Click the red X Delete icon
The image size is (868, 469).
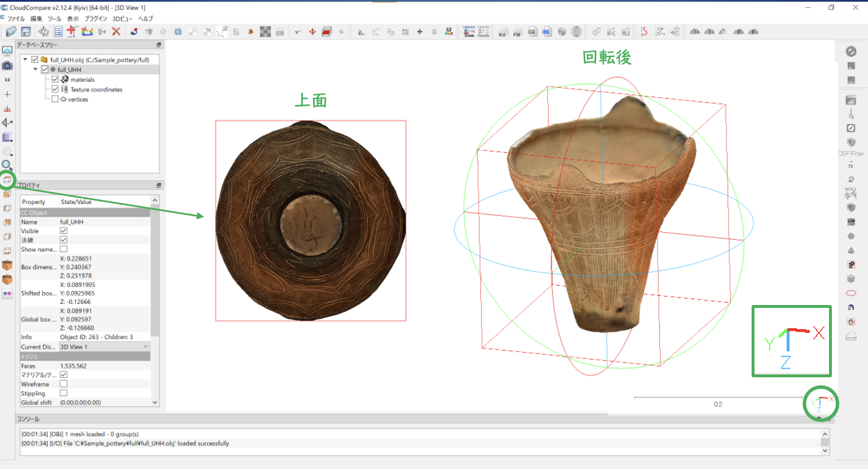pyautogui.click(x=116, y=32)
